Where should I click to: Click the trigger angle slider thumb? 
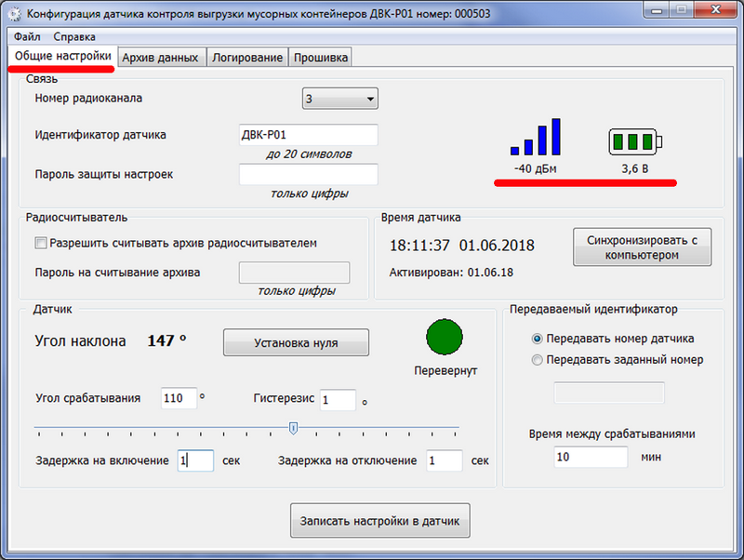(293, 428)
